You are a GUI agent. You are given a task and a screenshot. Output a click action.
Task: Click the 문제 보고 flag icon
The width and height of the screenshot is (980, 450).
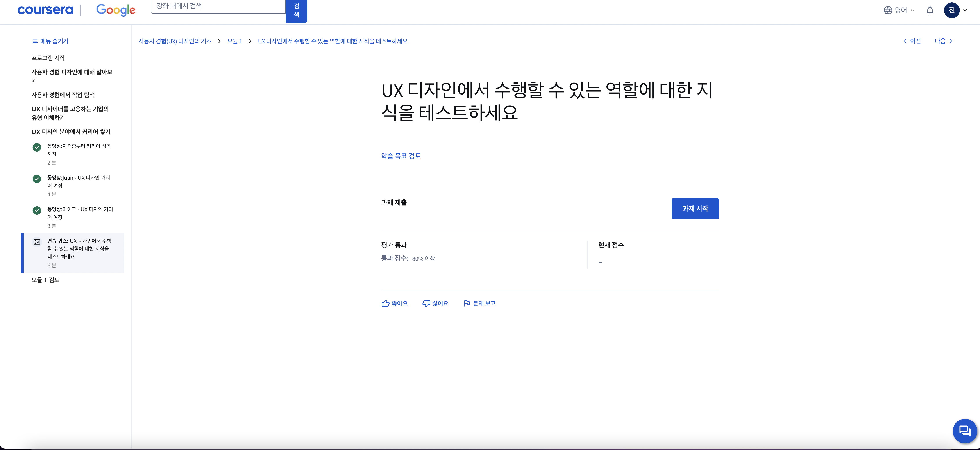coord(467,303)
